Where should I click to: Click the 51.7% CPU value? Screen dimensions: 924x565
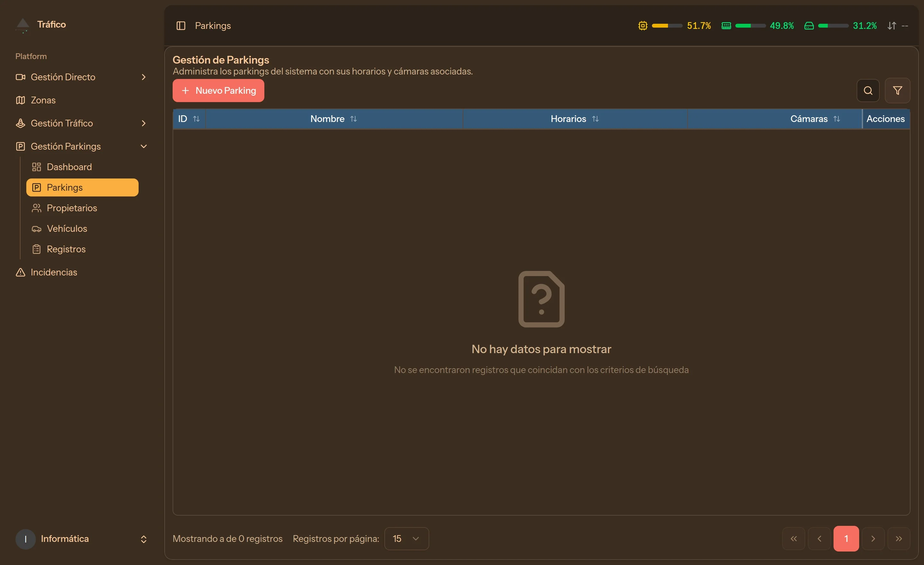coord(699,25)
